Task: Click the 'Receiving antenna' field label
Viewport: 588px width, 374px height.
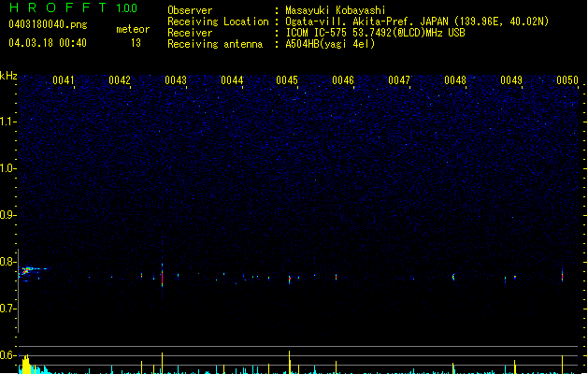Action: (x=215, y=44)
